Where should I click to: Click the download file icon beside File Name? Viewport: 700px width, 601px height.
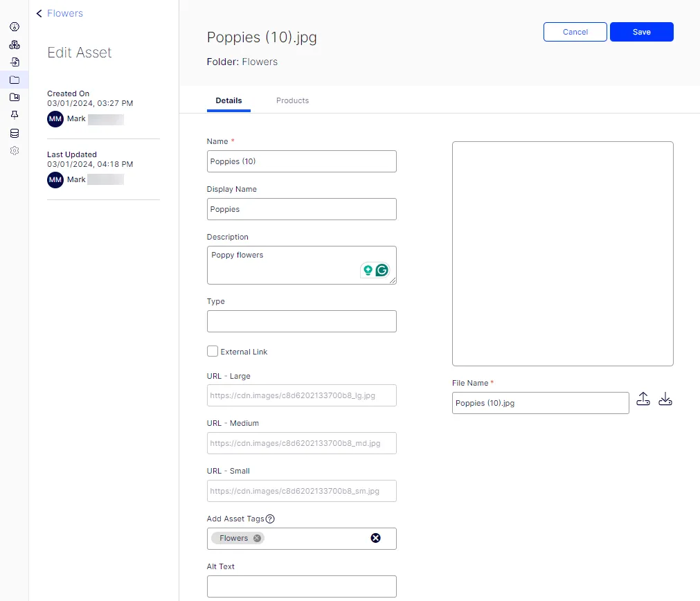pos(665,399)
